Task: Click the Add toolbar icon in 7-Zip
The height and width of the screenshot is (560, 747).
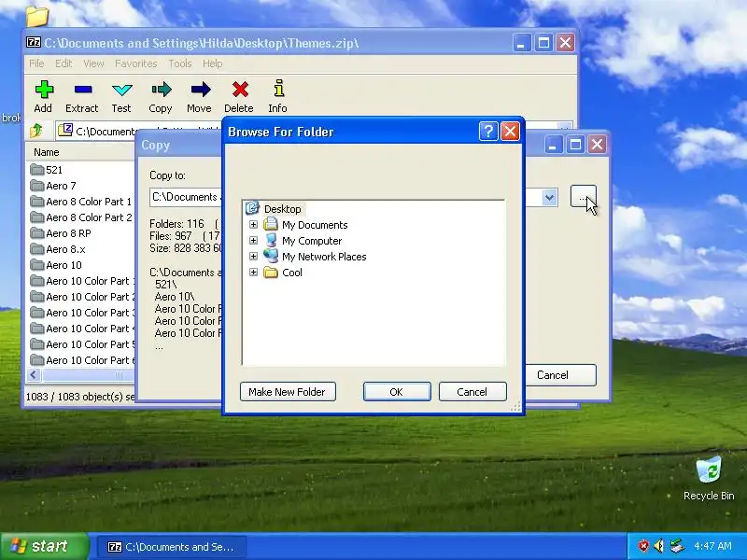Action: pyautogui.click(x=44, y=90)
